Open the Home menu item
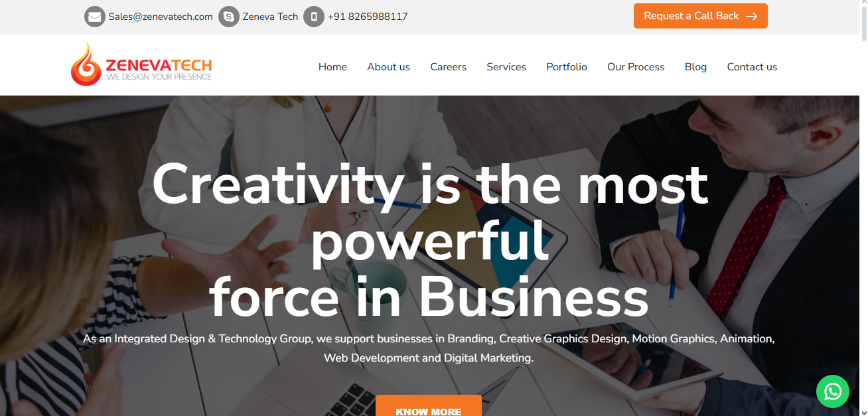 point(332,67)
